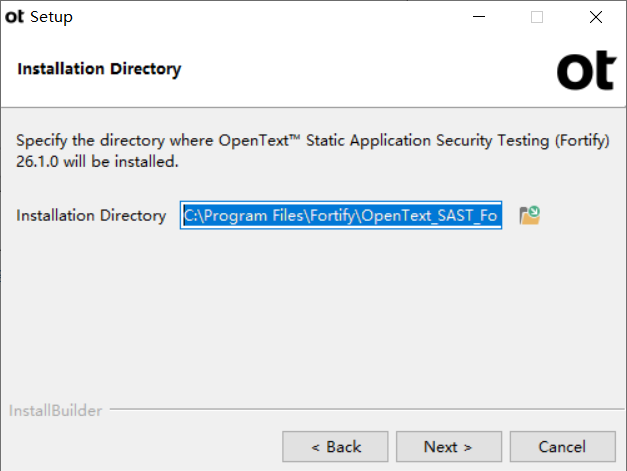
Task: Click the 'InstallBuilder' footer text
Action: point(56,411)
